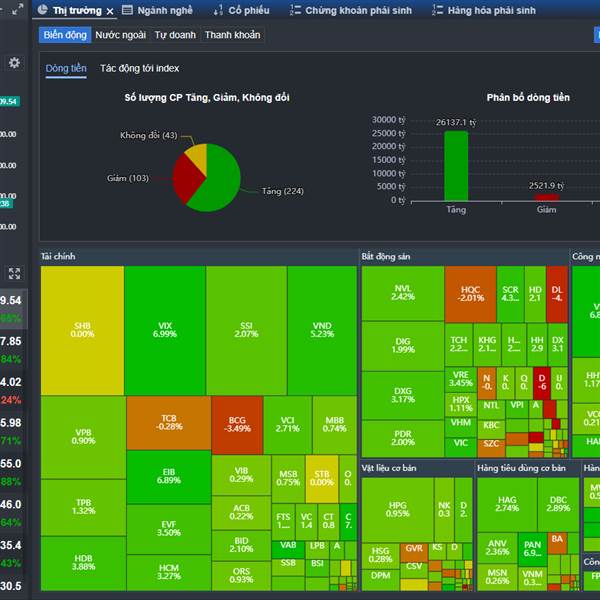Click the four-arrow expand icon in left sidebar
Image resolution: width=600 pixels, height=600 pixels.
pos(15,273)
